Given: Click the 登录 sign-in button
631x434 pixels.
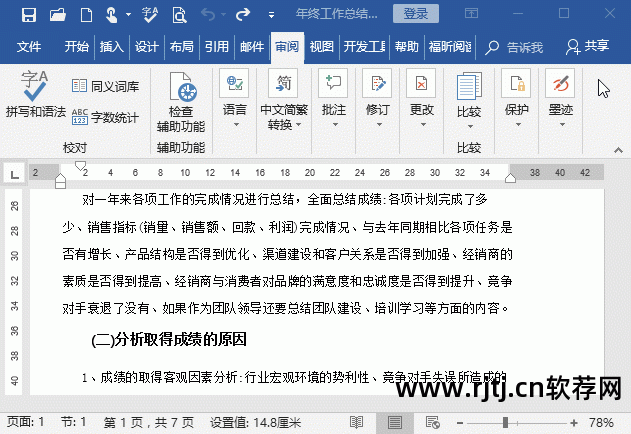Looking at the screenshot, I should (x=416, y=14).
